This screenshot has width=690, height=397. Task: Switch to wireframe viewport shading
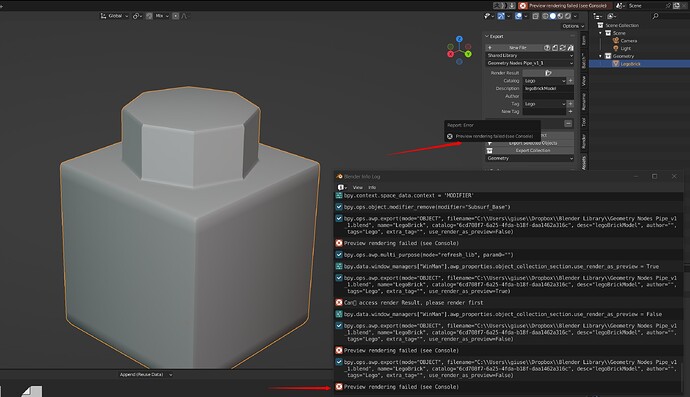pos(545,16)
